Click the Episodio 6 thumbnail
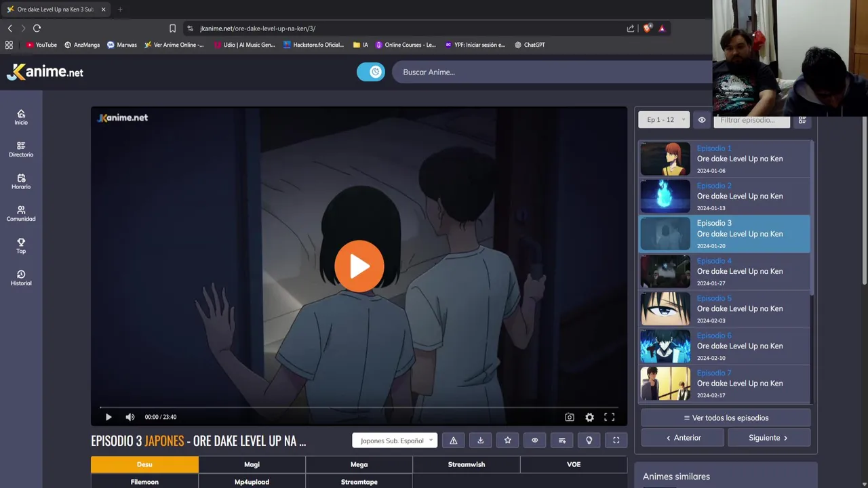The width and height of the screenshot is (868, 488). tap(665, 346)
